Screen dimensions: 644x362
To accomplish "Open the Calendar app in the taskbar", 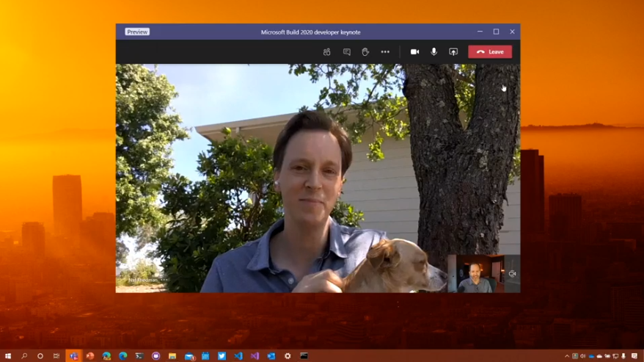I will [x=205, y=356].
